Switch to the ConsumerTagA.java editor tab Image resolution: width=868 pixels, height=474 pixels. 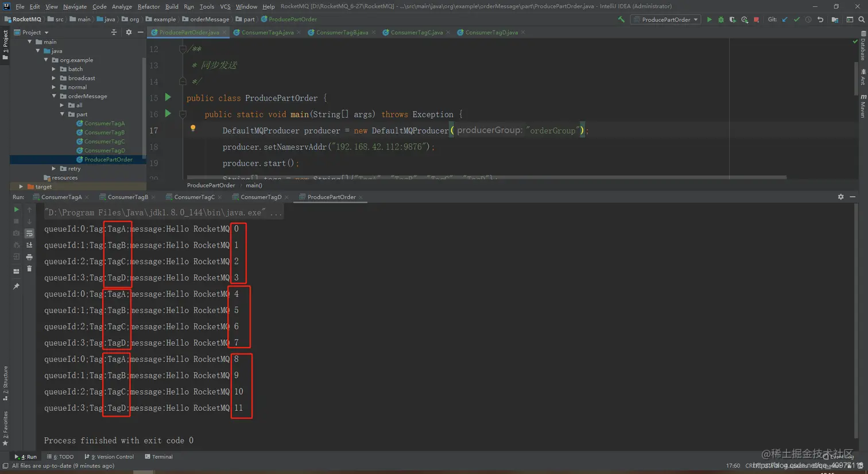[x=267, y=32]
